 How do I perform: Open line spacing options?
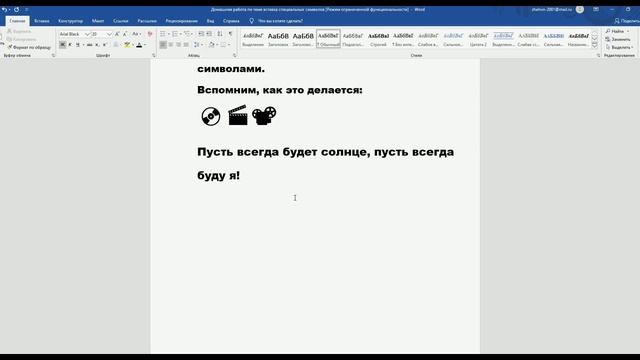pyautogui.click(x=197, y=44)
